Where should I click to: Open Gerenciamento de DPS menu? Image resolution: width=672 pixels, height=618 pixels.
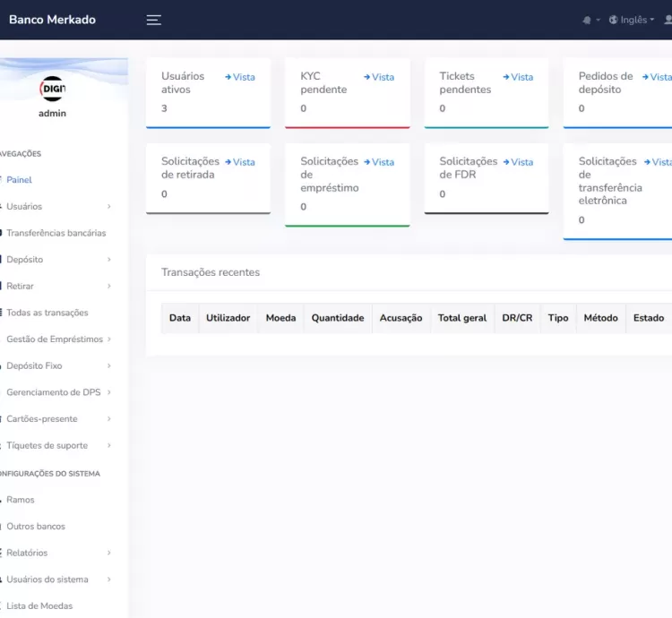click(53, 392)
